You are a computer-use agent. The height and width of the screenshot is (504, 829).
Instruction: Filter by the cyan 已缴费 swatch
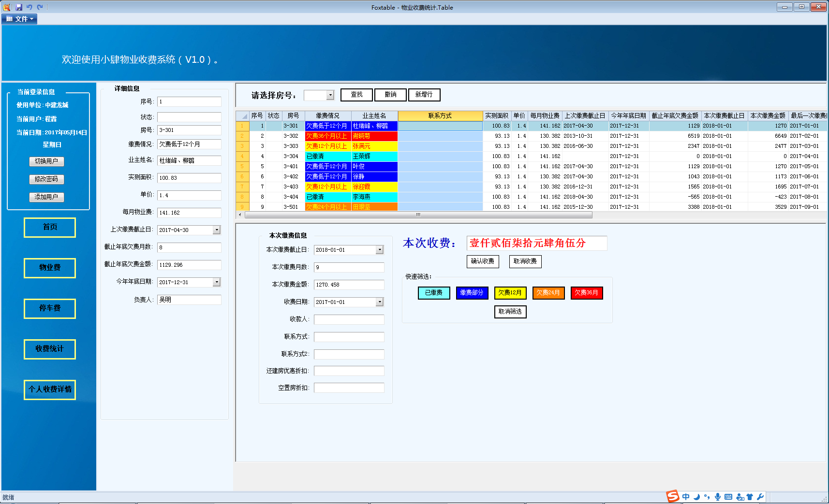(434, 293)
